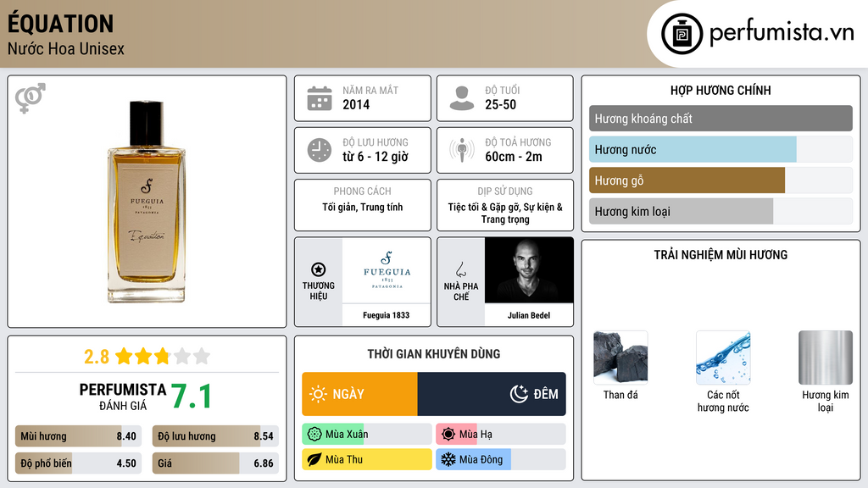Click the sillage value 60cm - 2m

click(514, 157)
